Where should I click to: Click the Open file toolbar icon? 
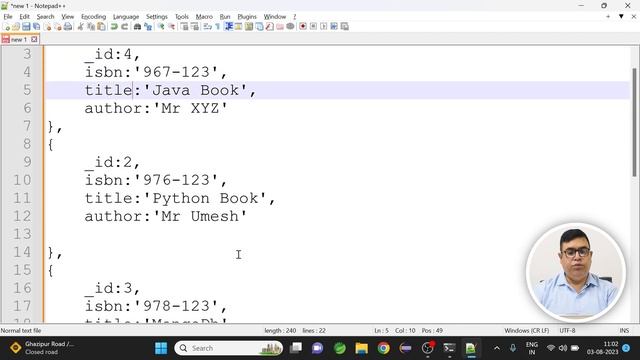tap(16, 27)
